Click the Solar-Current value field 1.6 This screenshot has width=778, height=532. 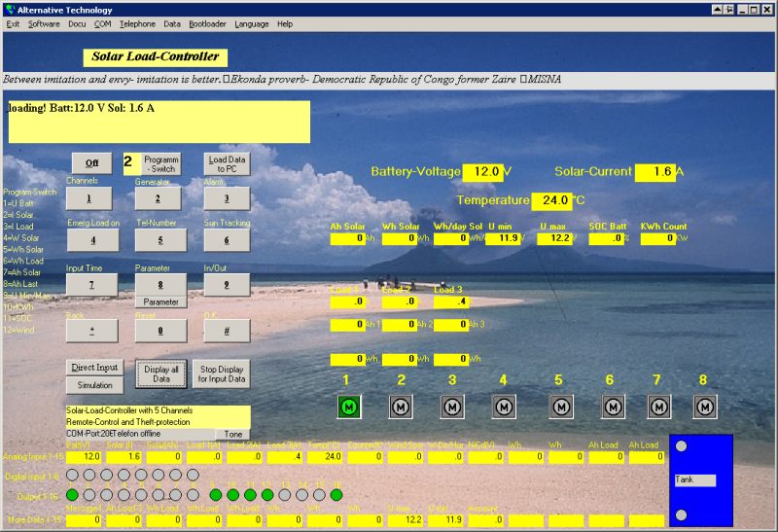click(654, 172)
